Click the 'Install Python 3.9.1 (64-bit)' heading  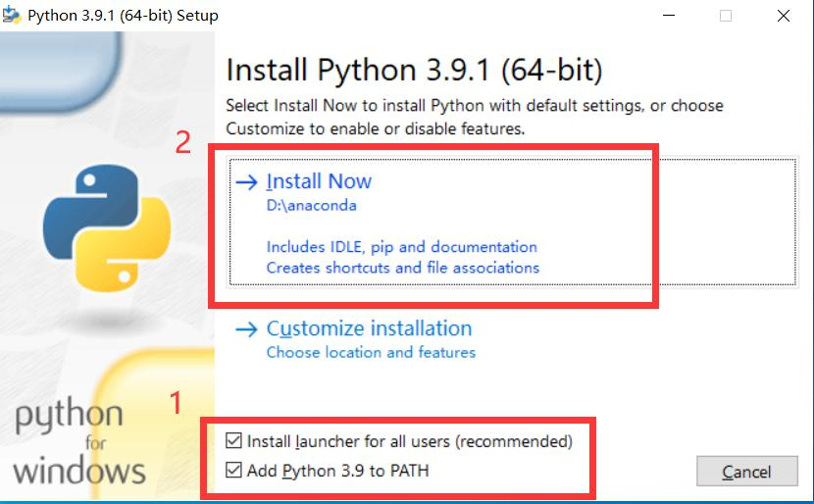pyautogui.click(x=414, y=70)
